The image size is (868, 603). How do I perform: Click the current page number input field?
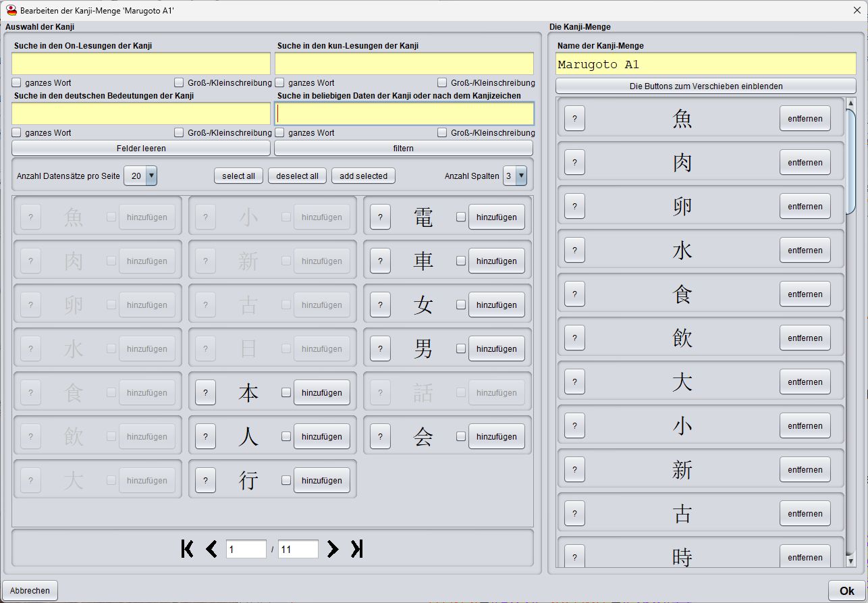pos(246,549)
